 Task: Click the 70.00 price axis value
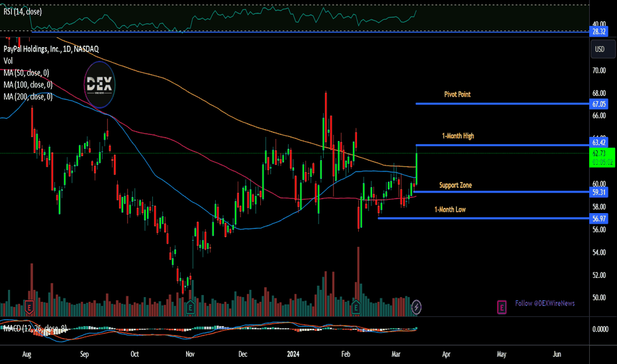599,71
